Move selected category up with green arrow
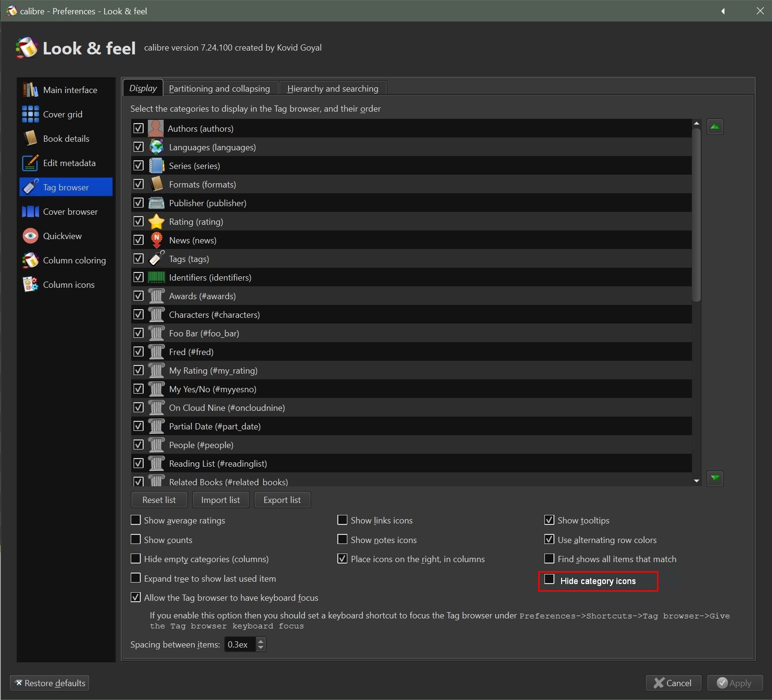The image size is (772, 700). (x=715, y=127)
